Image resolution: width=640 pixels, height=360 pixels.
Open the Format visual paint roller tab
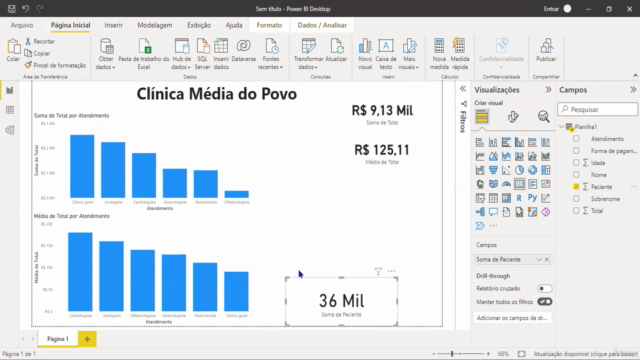click(513, 117)
